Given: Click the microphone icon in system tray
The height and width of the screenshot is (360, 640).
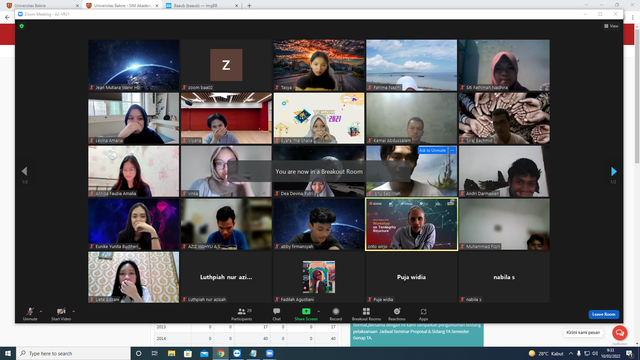Looking at the screenshot, I should point(578,353).
